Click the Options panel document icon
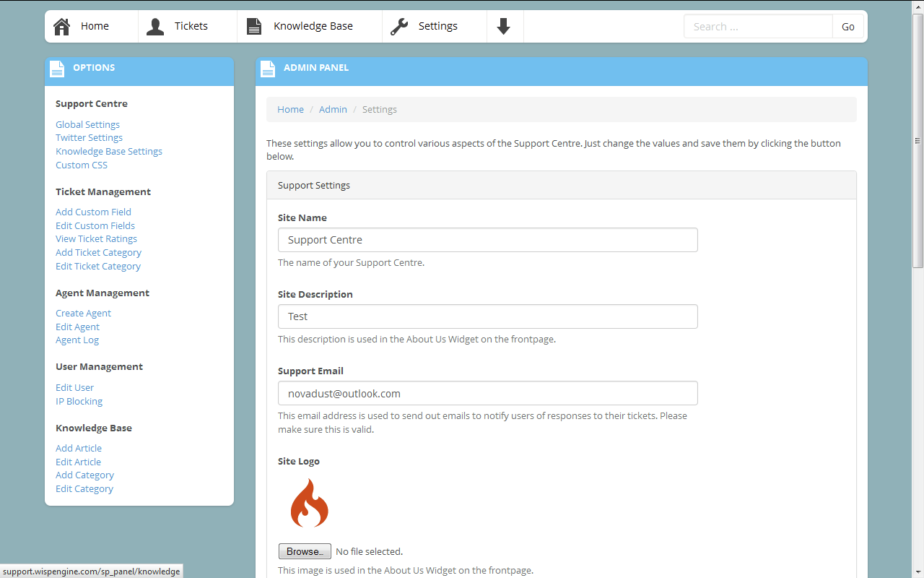924x578 pixels. (58, 69)
